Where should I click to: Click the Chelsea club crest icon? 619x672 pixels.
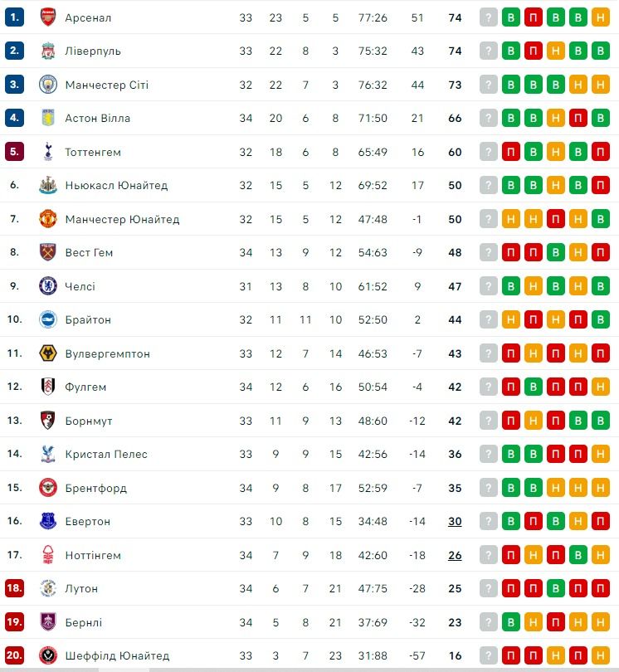47,286
